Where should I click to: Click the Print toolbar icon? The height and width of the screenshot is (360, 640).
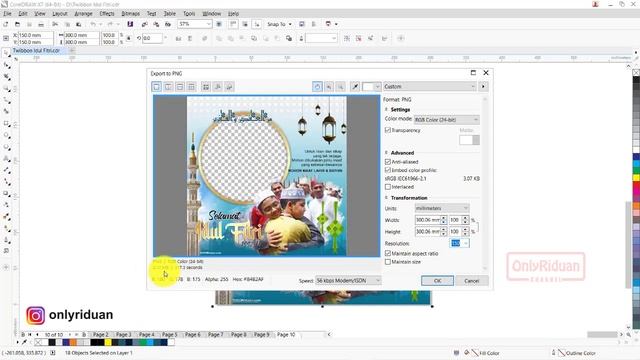(41, 24)
